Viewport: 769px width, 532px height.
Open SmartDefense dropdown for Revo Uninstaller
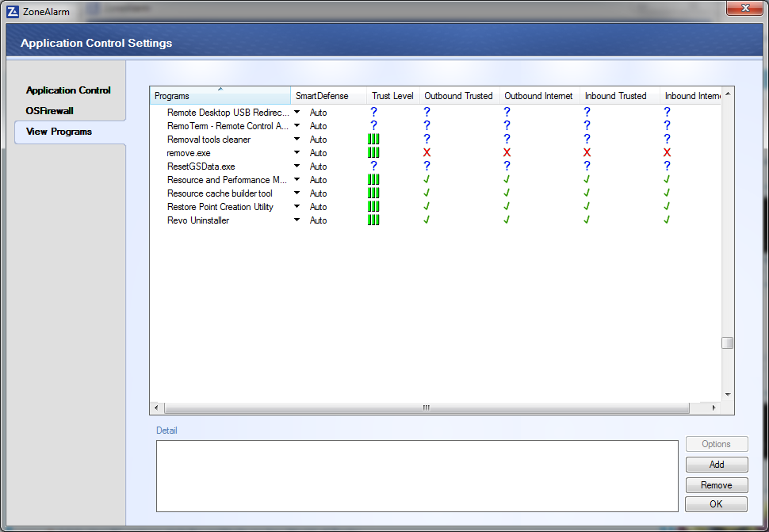coord(297,220)
